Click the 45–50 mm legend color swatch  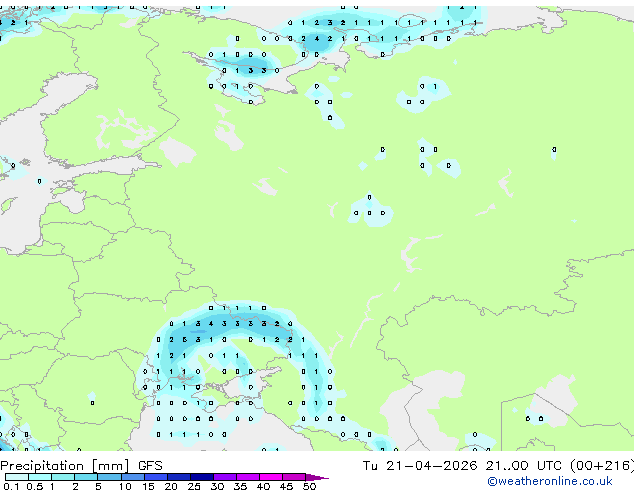[294, 477]
